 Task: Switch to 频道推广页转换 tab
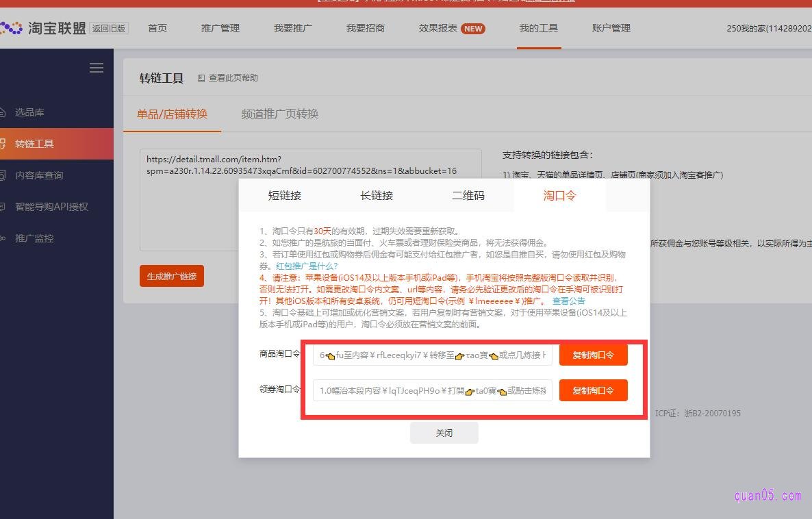click(x=279, y=114)
